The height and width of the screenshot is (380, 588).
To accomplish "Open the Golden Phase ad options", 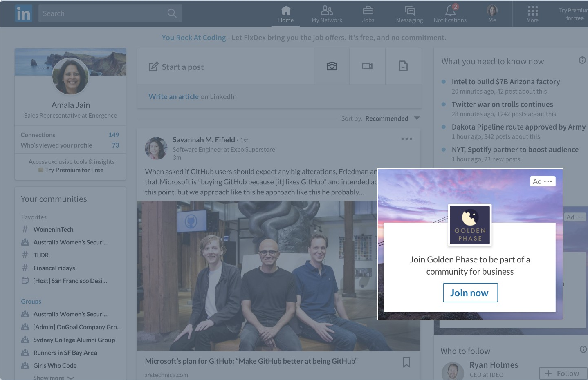I will (548, 181).
